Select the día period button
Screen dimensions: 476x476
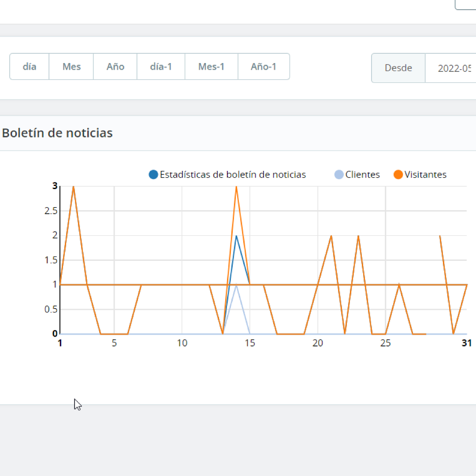click(30, 67)
